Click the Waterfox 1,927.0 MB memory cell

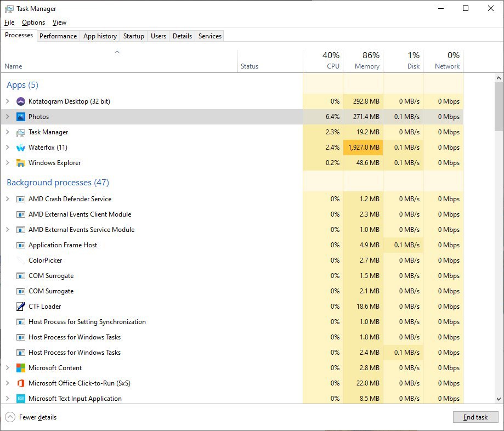[363, 148]
